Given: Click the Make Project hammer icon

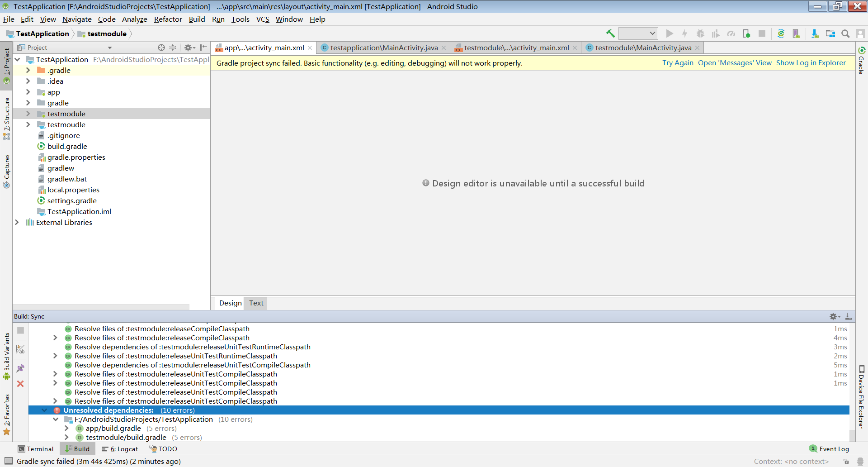Looking at the screenshot, I should coord(610,33).
